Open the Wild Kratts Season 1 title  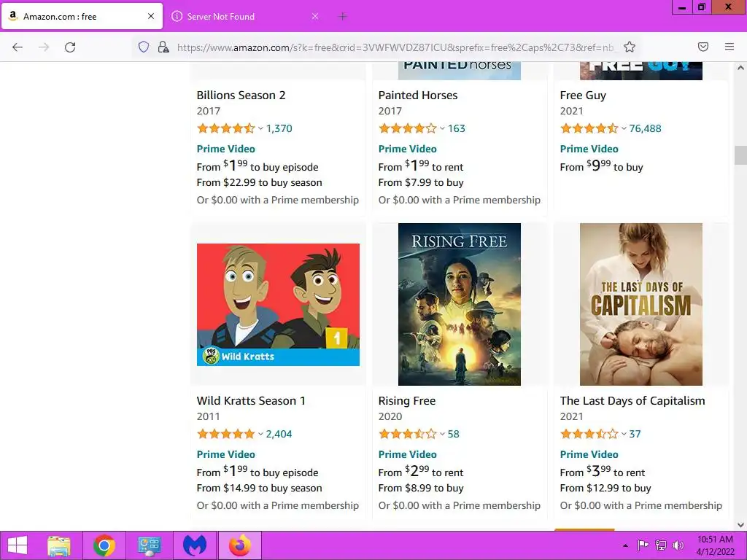click(x=251, y=401)
